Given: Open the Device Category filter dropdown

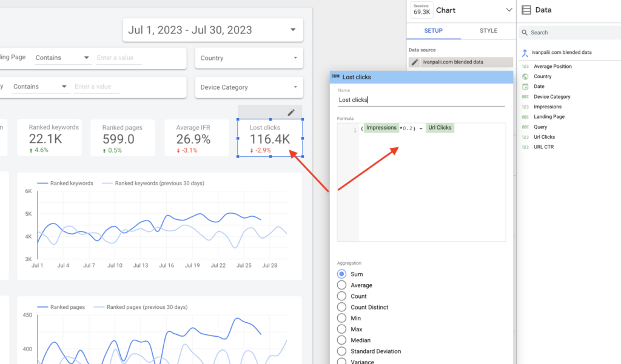Looking at the screenshot, I should (249, 87).
